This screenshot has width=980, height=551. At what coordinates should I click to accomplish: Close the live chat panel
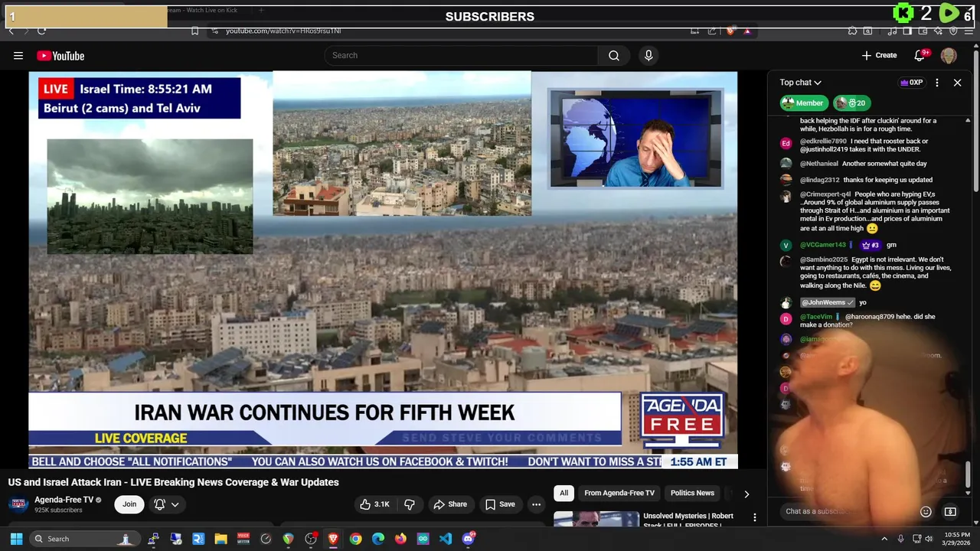click(x=957, y=83)
